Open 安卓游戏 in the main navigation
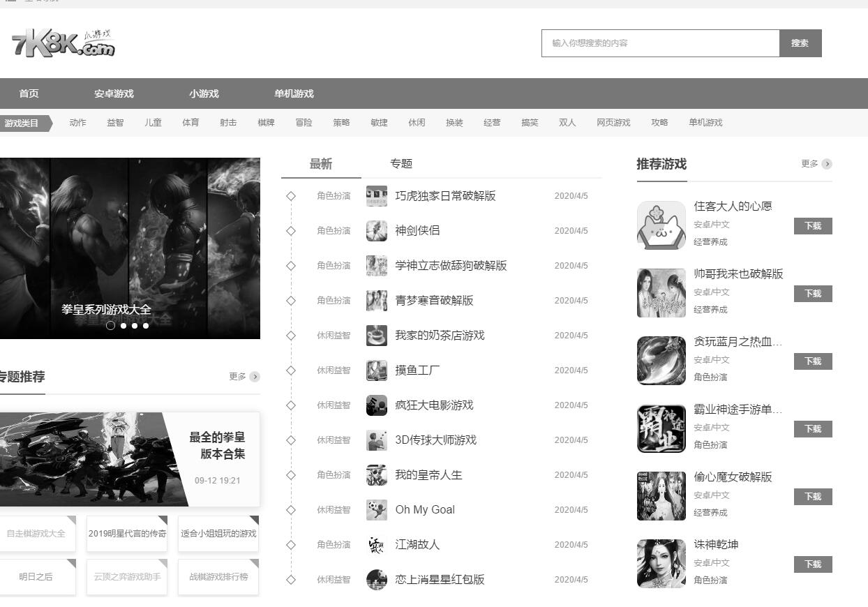The image size is (868, 607). click(x=114, y=93)
